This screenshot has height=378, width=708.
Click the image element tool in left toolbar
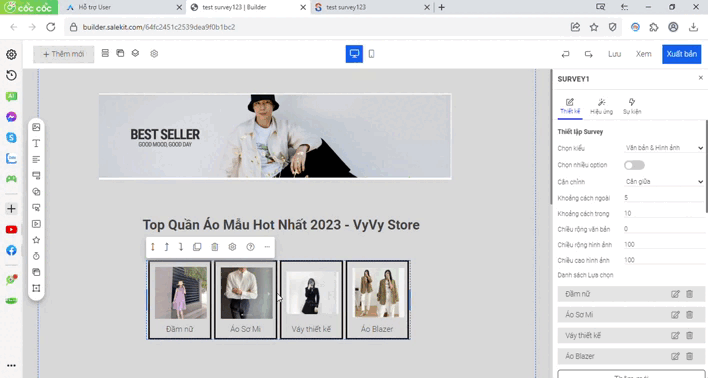[36, 127]
